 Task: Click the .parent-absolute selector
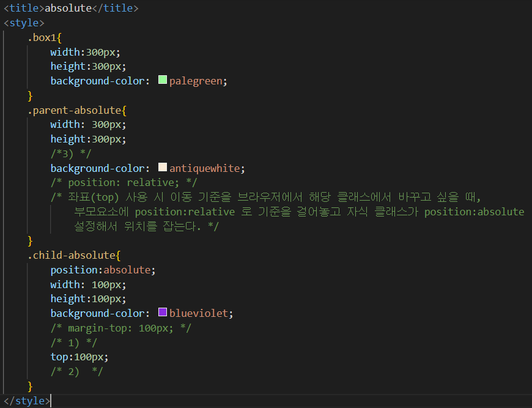[75, 110]
